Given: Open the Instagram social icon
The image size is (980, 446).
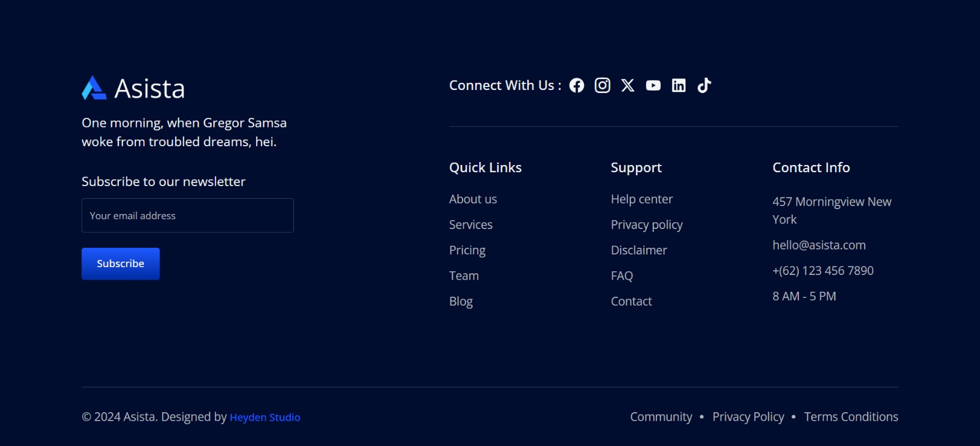Looking at the screenshot, I should coord(602,85).
